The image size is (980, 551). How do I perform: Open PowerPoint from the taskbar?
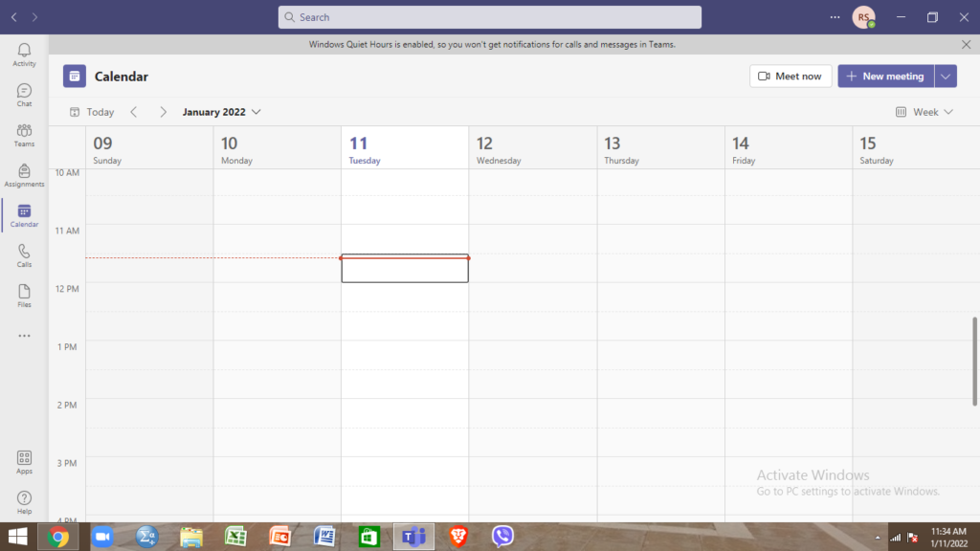(280, 537)
